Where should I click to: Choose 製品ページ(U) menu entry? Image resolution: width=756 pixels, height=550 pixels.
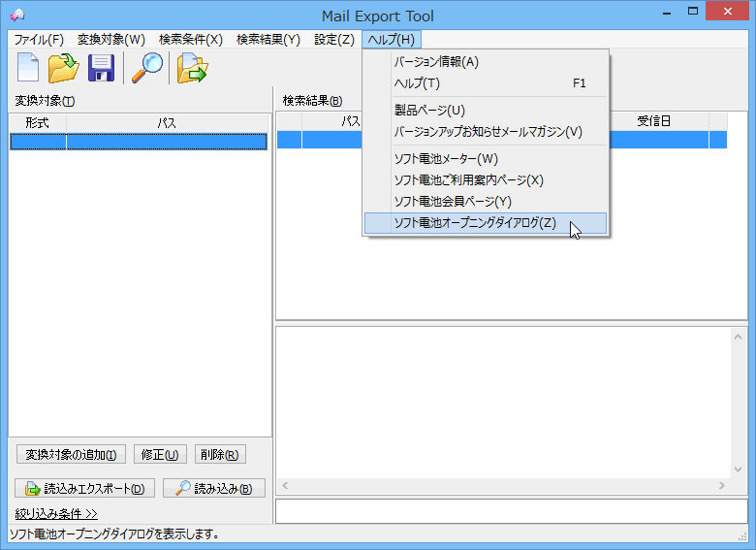click(x=429, y=111)
